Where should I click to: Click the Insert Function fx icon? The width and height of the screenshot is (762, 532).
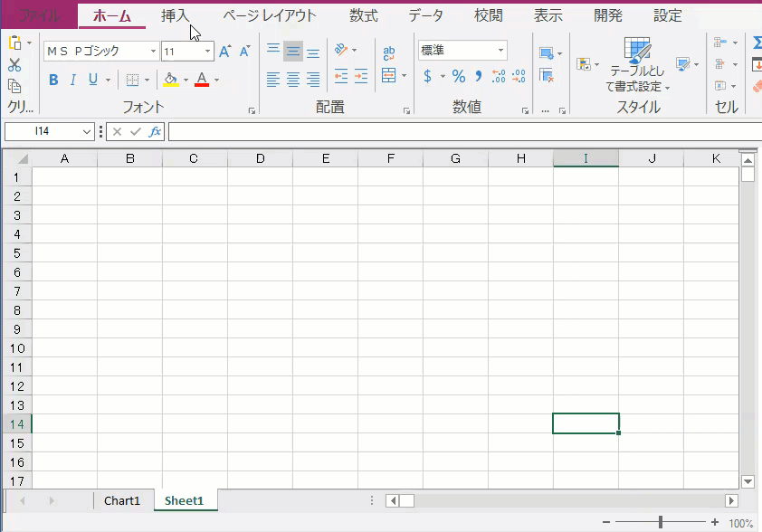point(155,132)
